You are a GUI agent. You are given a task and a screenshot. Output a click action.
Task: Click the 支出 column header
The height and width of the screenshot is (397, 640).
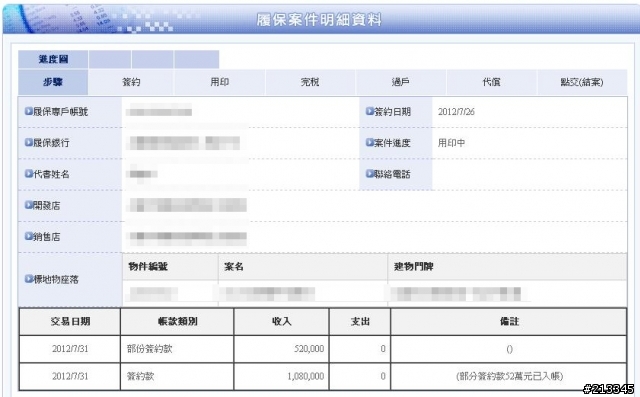pyautogui.click(x=360, y=322)
